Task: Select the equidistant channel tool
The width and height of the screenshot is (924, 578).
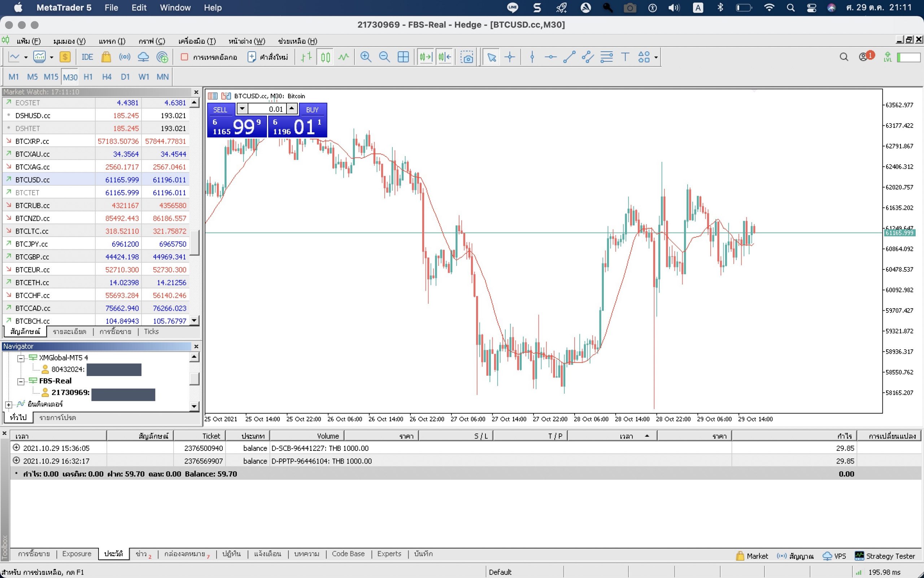Action: coord(588,57)
